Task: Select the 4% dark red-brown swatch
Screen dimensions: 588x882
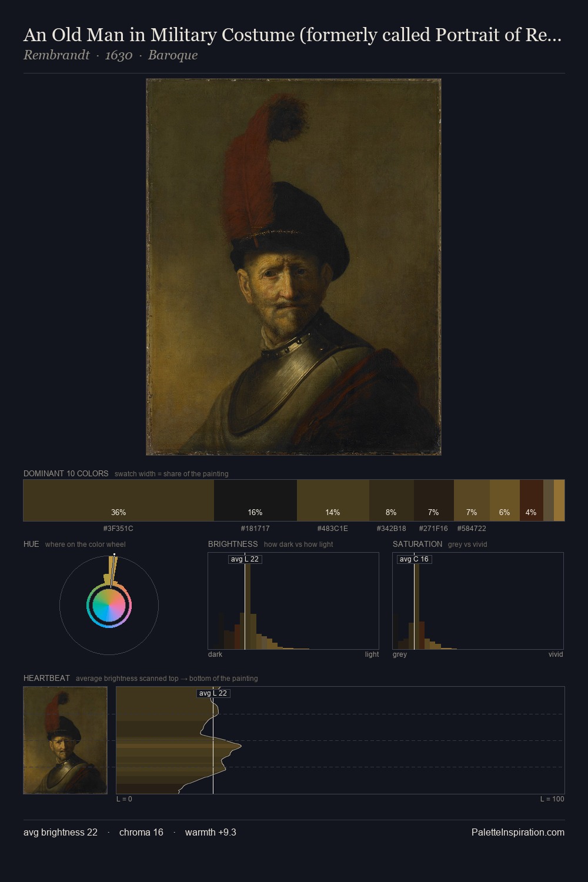Action: [x=531, y=500]
